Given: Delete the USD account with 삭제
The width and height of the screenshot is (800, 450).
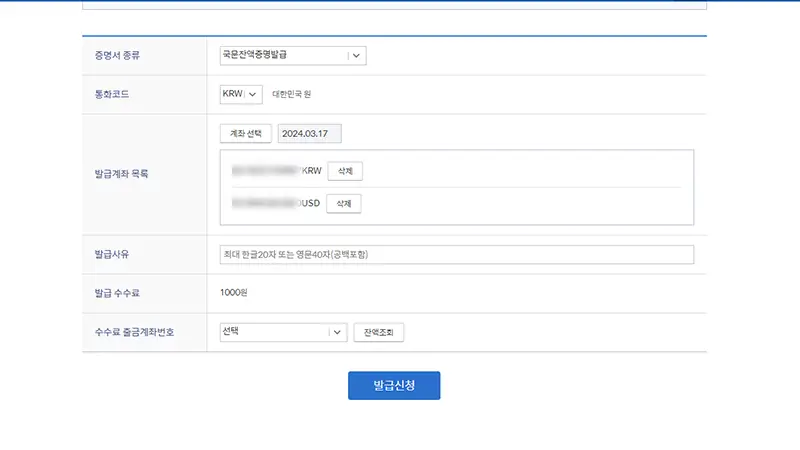Looking at the screenshot, I should pyautogui.click(x=344, y=204).
